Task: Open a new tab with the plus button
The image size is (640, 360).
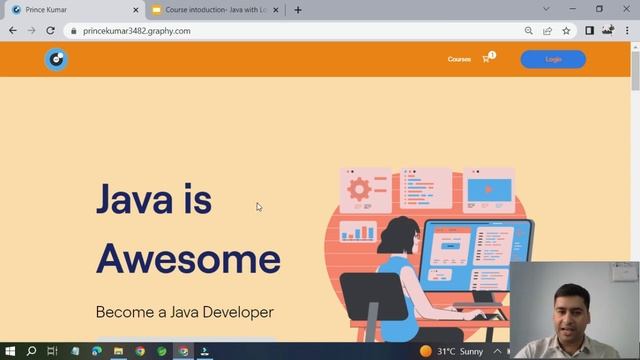Action: click(x=298, y=10)
